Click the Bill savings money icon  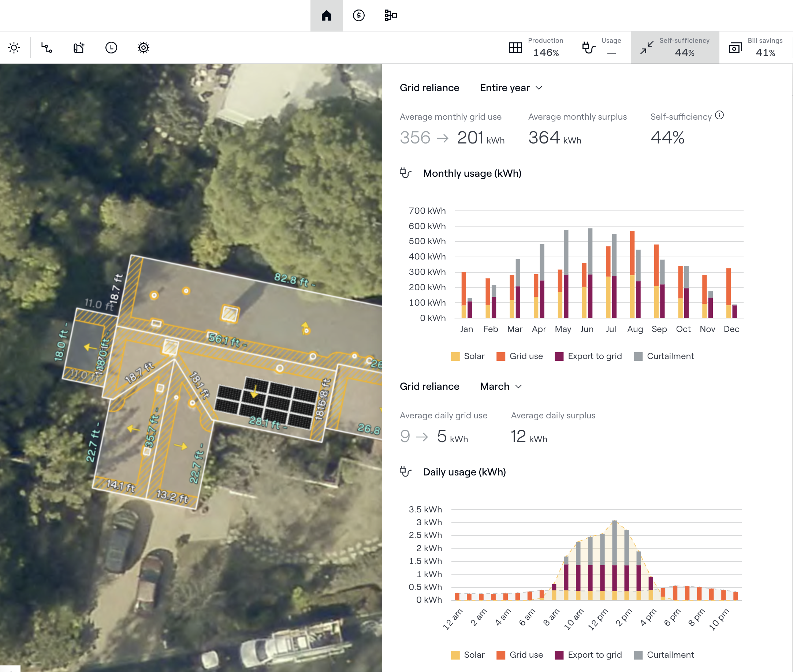coord(736,48)
